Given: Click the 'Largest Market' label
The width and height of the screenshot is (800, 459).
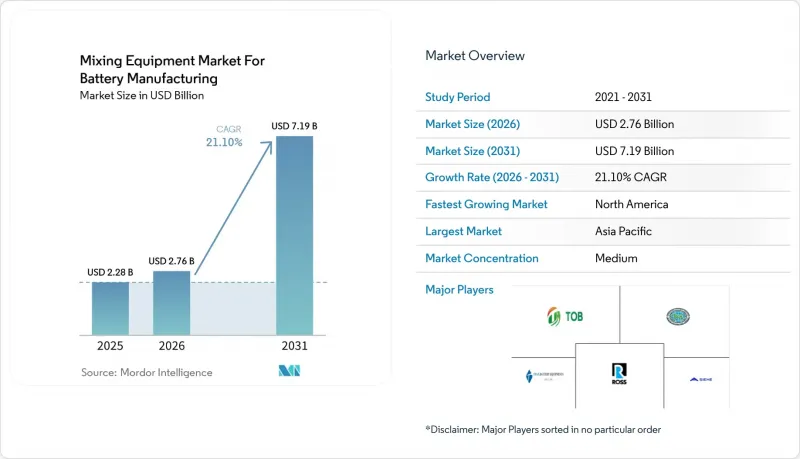Looking at the screenshot, I should [x=463, y=231].
